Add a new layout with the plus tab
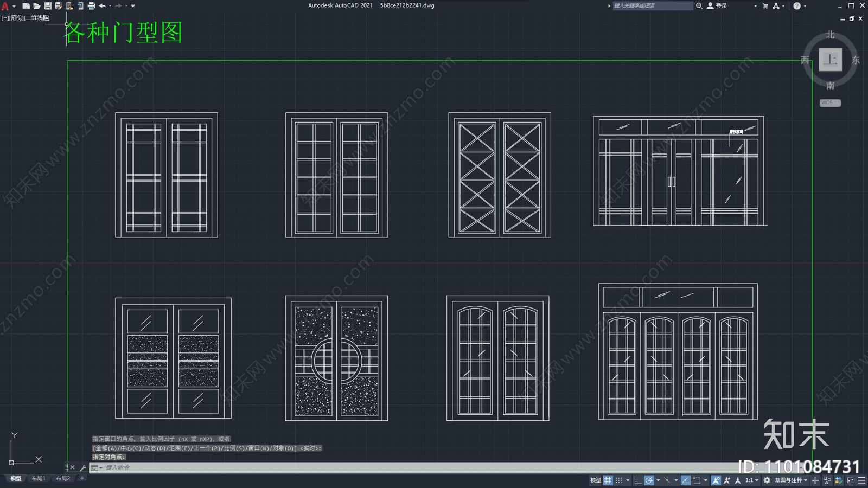Screen dimensions: 868x488 click(x=82, y=478)
